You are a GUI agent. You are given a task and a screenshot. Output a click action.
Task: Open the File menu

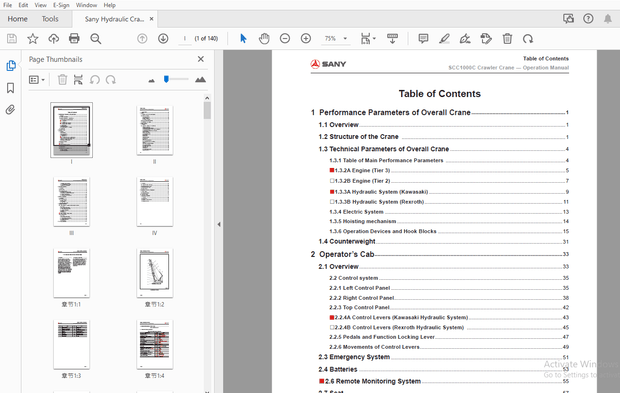tap(8, 5)
